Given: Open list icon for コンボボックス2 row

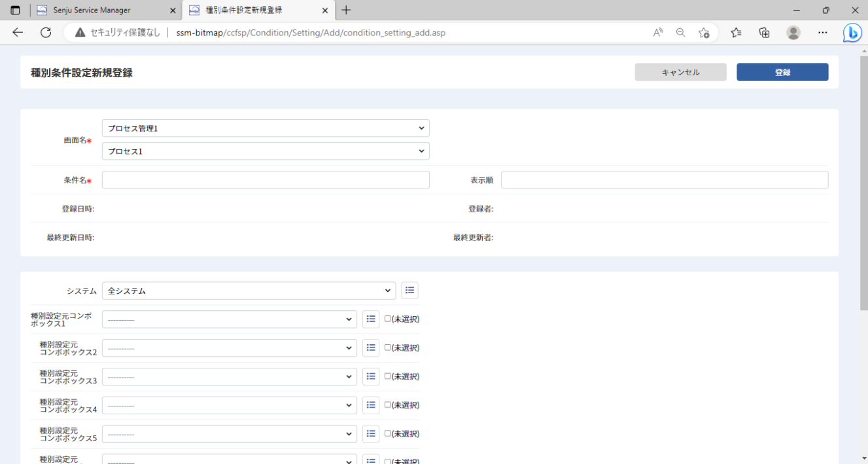Looking at the screenshot, I should 371,348.
